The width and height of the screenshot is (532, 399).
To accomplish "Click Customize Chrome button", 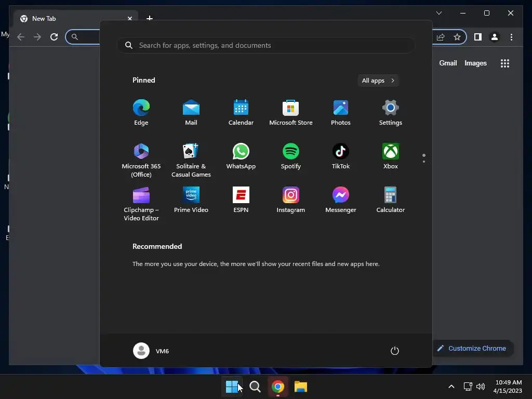I will click(473, 348).
